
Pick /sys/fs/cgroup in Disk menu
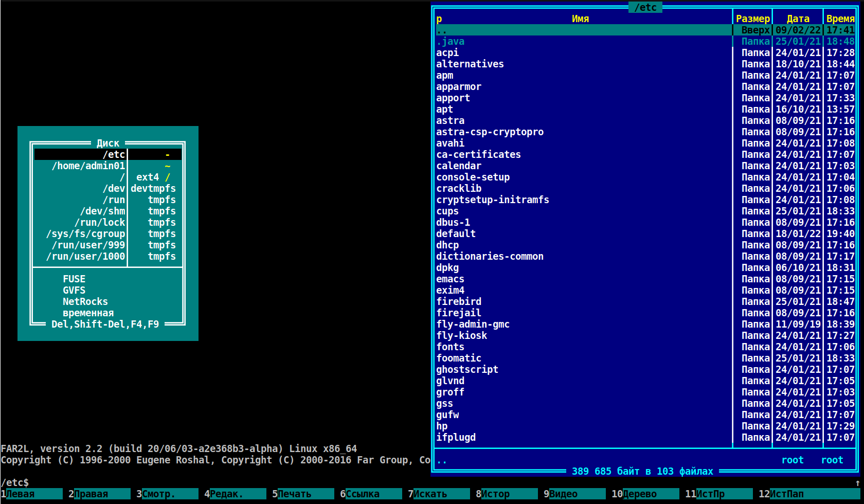(108, 233)
